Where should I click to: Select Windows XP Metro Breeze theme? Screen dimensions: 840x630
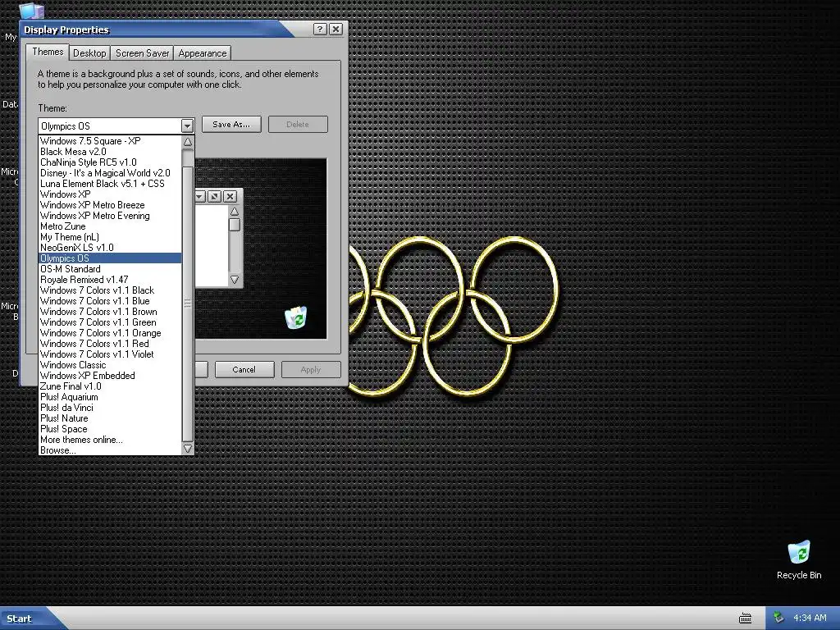point(110,205)
